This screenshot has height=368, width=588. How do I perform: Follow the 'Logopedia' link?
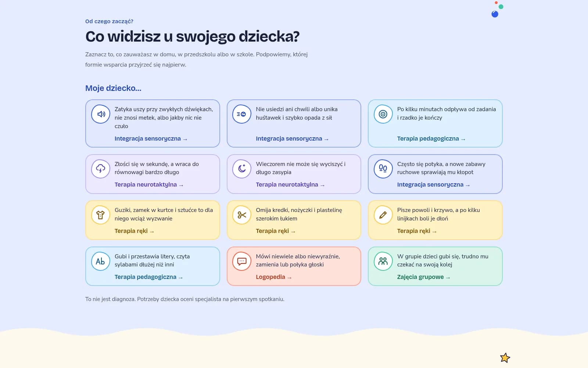(x=274, y=277)
